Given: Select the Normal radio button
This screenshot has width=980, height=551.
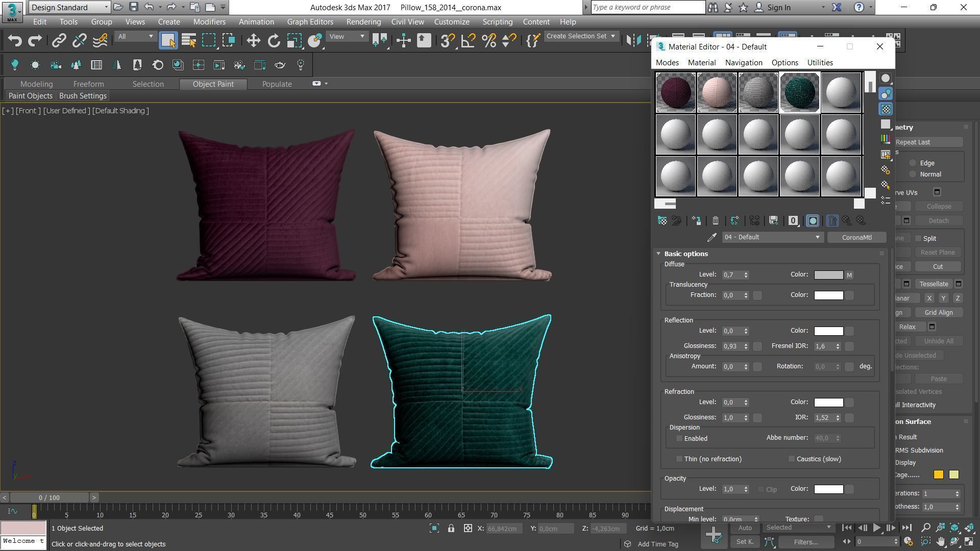Looking at the screenshot, I should pyautogui.click(x=913, y=174).
